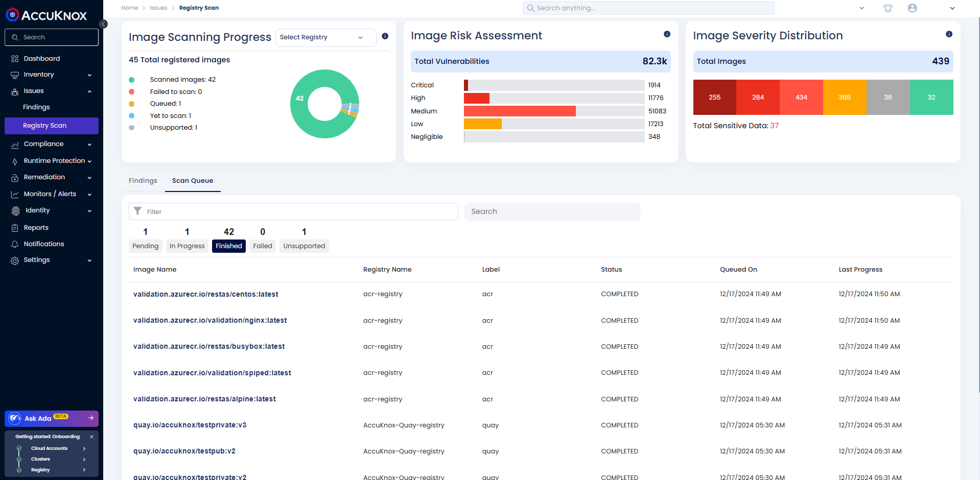Click the Runtime Protection bolt icon
This screenshot has width=980, height=480.
click(x=15, y=161)
